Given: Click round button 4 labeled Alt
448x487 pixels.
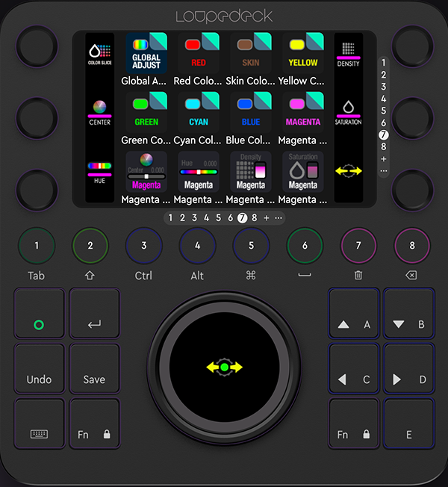Looking at the screenshot, I should 197,245.
